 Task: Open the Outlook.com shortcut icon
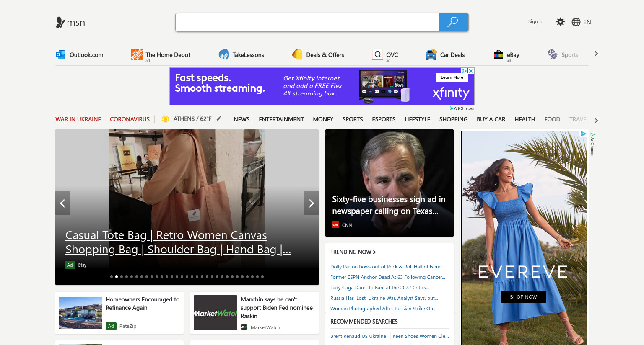click(x=60, y=54)
